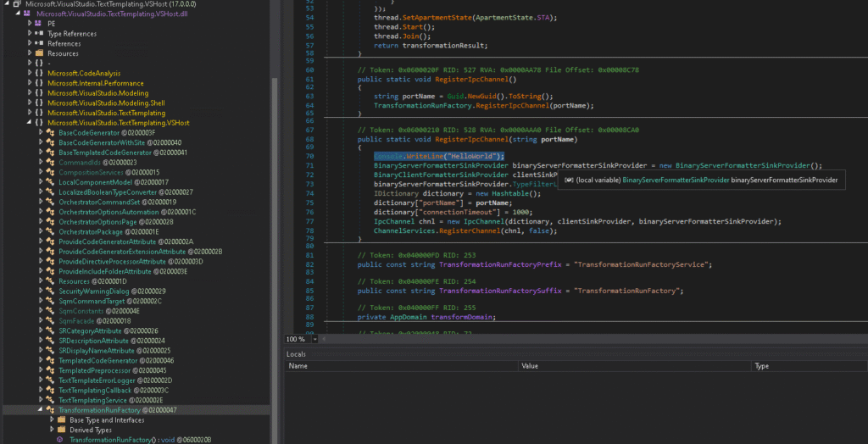Select ProvideIncludeFolderAttribute tree item
Image resolution: width=868 pixels, height=444 pixels.
pyautogui.click(x=123, y=271)
